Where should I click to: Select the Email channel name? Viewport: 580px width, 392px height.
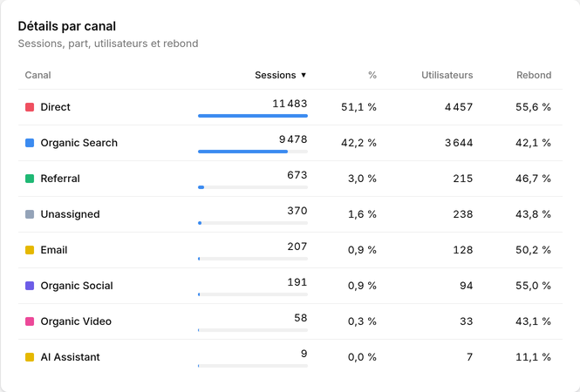(x=54, y=250)
